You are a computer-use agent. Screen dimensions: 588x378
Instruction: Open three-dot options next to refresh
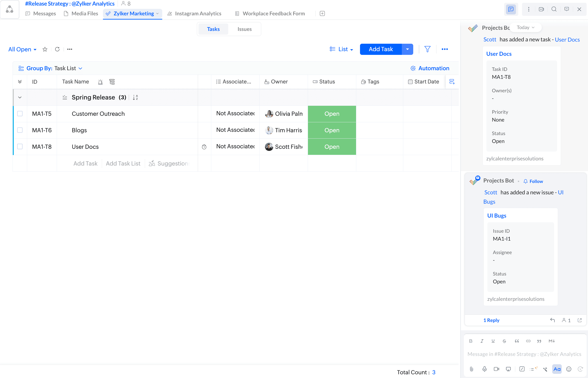tap(70, 49)
